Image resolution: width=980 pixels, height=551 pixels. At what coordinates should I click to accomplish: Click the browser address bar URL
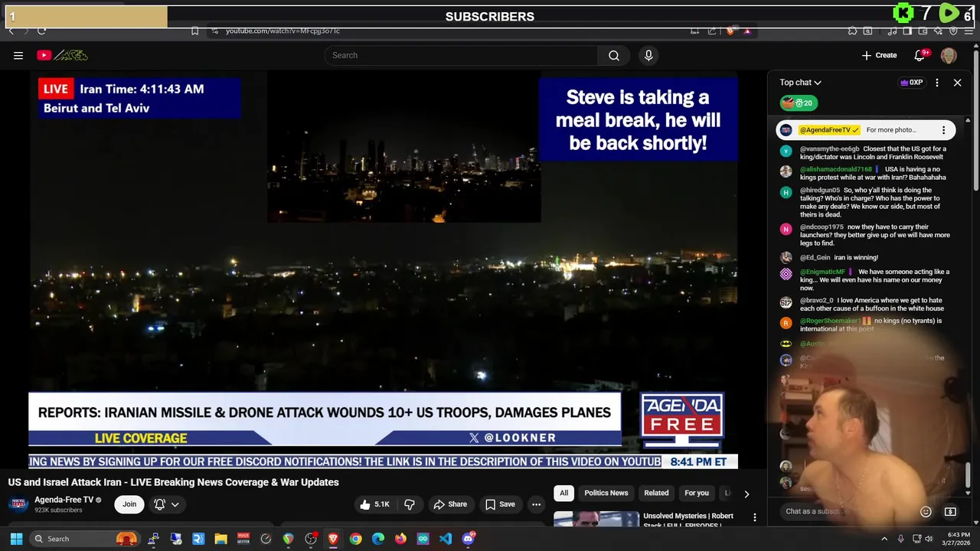click(283, 31)
